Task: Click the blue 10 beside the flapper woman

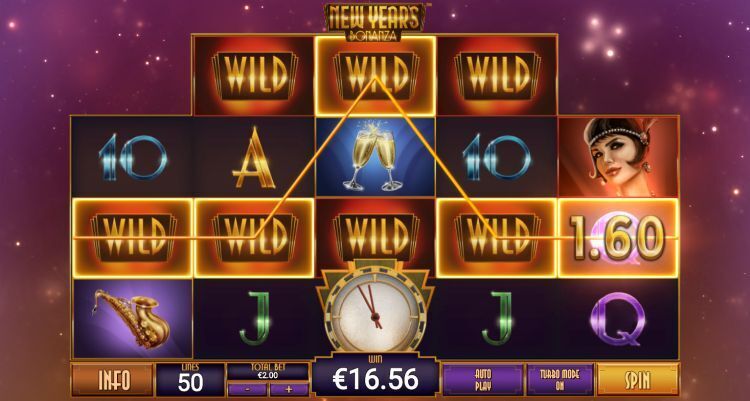Action: click(x=496, y=157)
